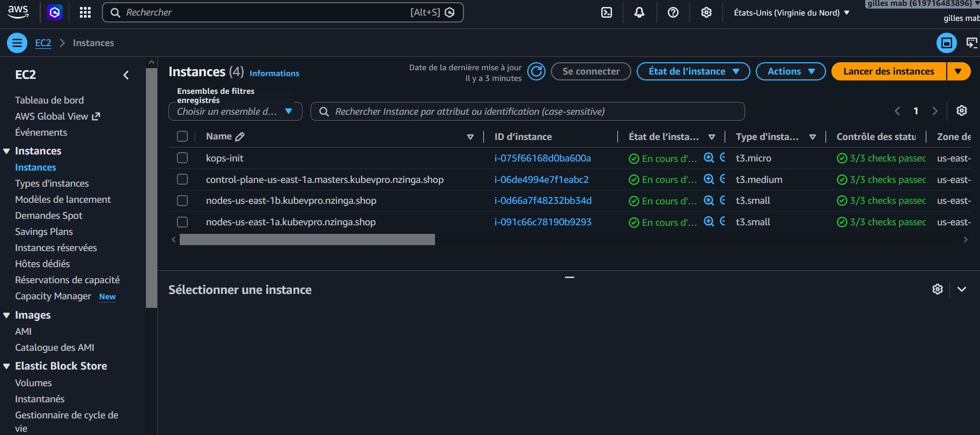980x435 pixels.
Task: Zoom into nodes-us-east-1a instance state details
Action: (709, 222)
